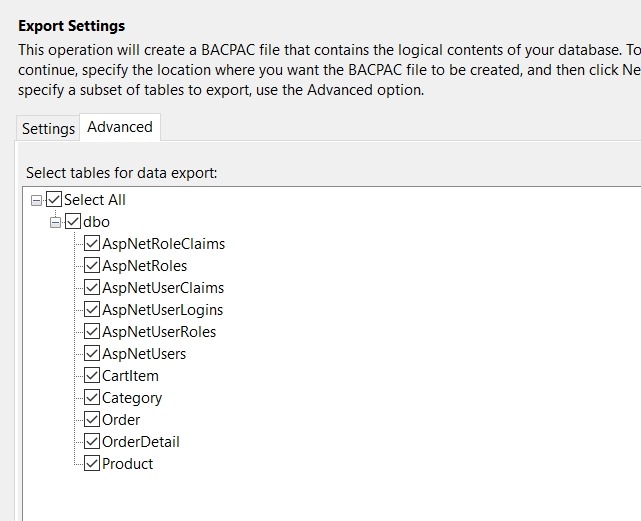Uncheck the AspNetRoles table checkbox

click(x=92, y=266)
